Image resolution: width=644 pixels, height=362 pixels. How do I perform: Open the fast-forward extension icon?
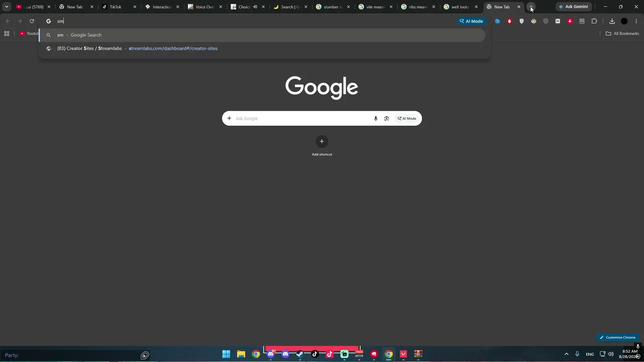pos(557,21)
